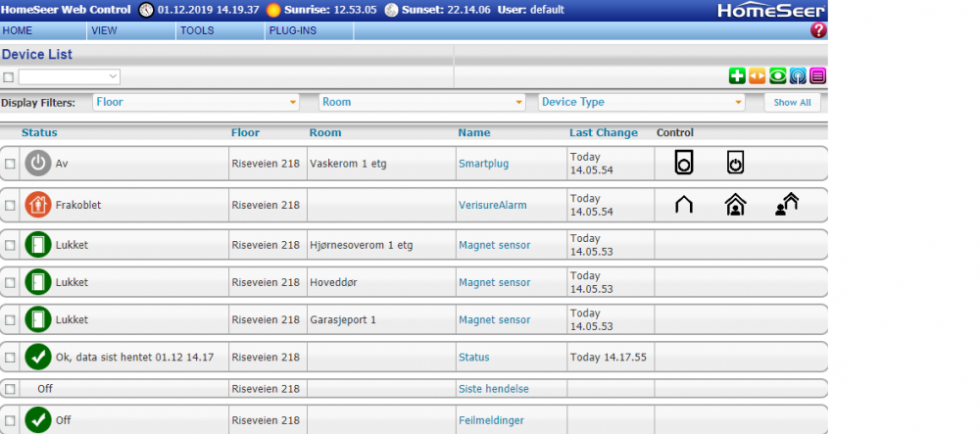Image resolution: width=980 pixels, height=434 pixels.
Task: Click the green plus add device icon
Action: click(x=737, y=76)
